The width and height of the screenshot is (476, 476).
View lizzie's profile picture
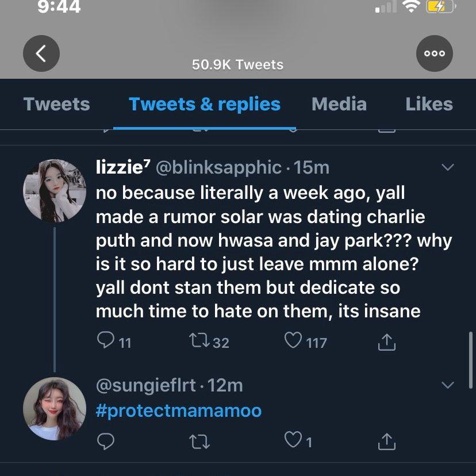[x=55, y=190]
